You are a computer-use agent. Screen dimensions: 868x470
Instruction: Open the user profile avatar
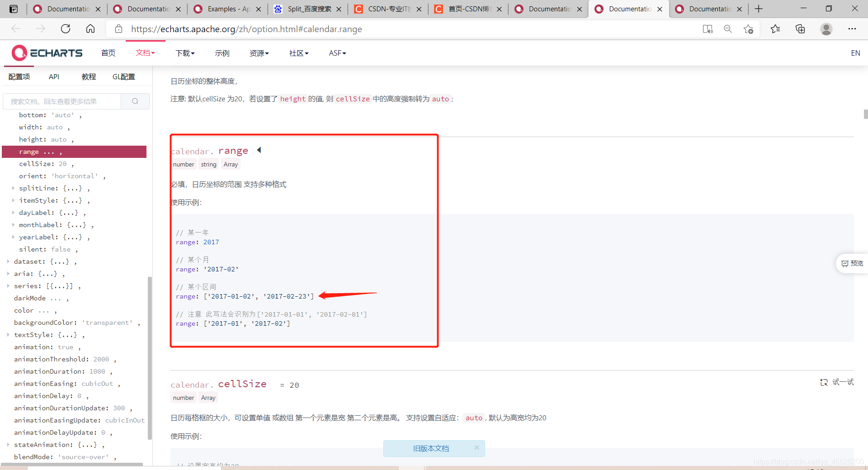(826, 29)
